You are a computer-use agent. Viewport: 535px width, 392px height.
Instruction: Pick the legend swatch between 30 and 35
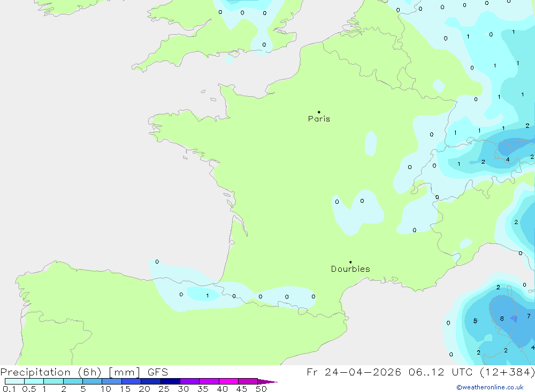coord(190,381)
